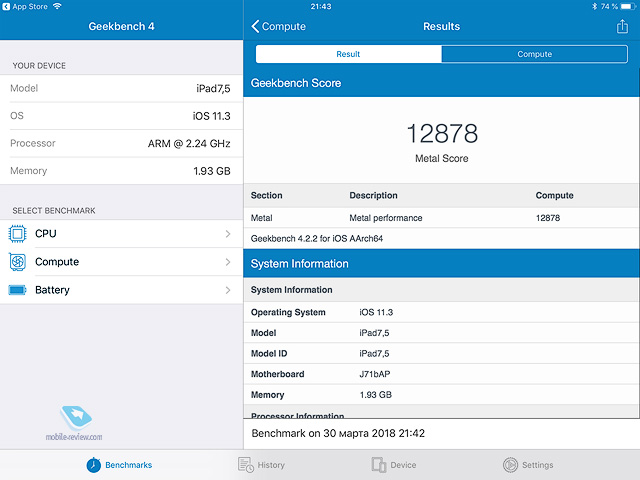Viewport: 640px width, 480px height.
Task: Go back using the Compute chevron
Action: [x=278, y=26]
